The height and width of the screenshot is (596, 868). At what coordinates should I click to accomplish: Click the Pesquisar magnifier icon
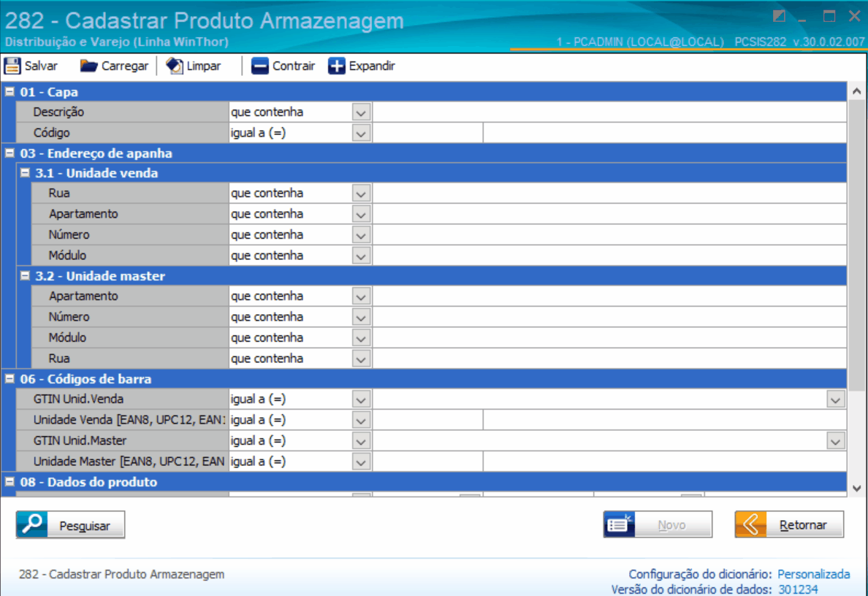pos(32,524)
